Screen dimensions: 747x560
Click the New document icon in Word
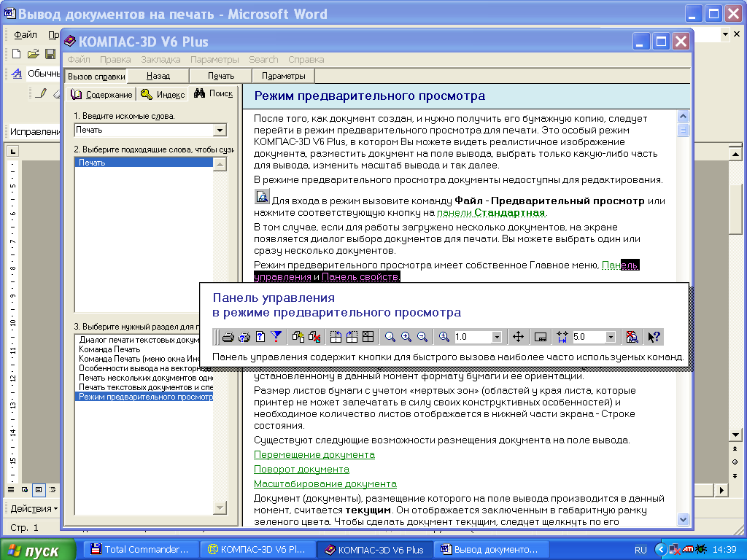(16, 54)
